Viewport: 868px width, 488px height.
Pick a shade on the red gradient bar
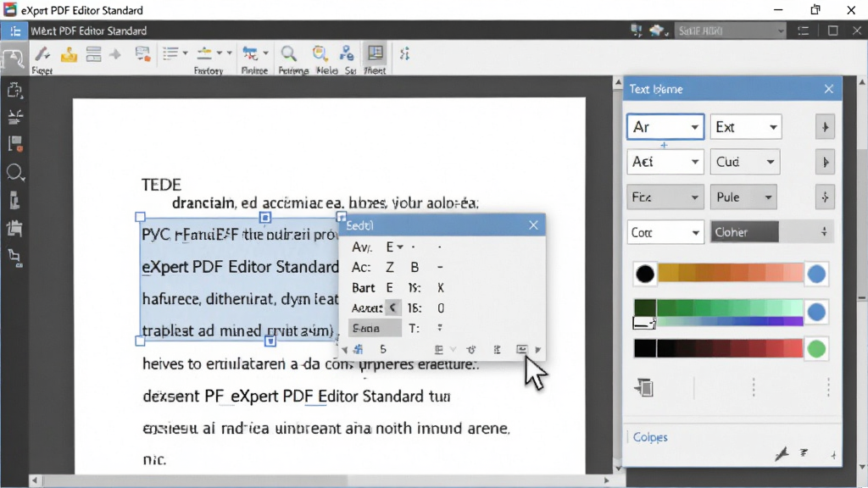730,348
